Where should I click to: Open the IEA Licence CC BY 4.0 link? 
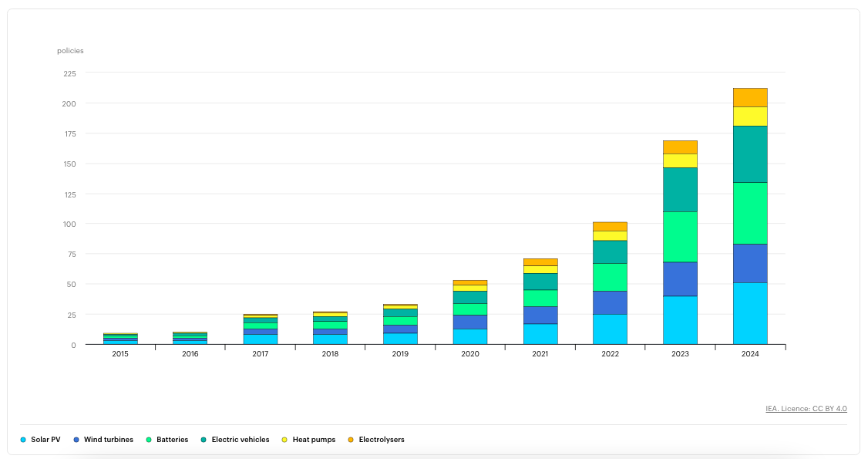point(806,409)
